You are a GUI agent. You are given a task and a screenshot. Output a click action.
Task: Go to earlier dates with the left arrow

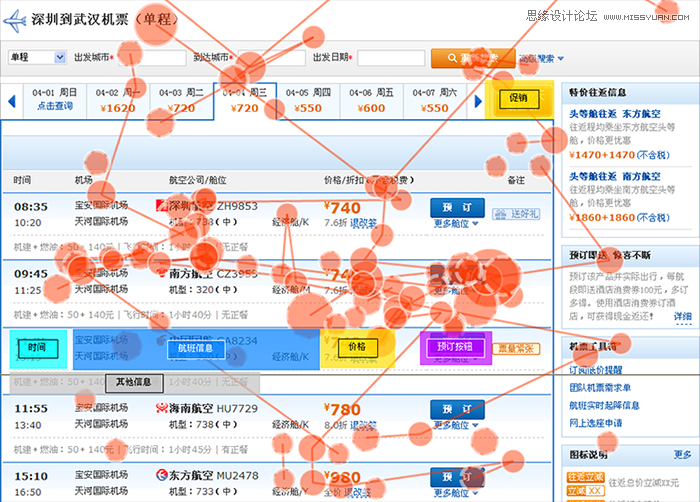pyautogui.click(x=12, y=101)
